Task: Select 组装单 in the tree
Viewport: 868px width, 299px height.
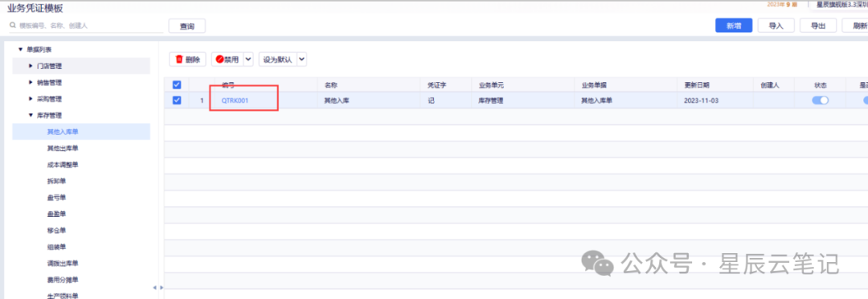Action: (x=57, y=247)
